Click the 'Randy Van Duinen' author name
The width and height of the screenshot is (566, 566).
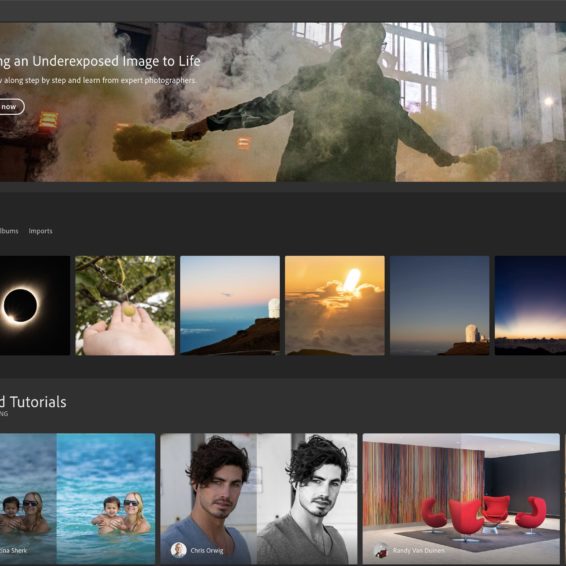[x=419, y=550]
